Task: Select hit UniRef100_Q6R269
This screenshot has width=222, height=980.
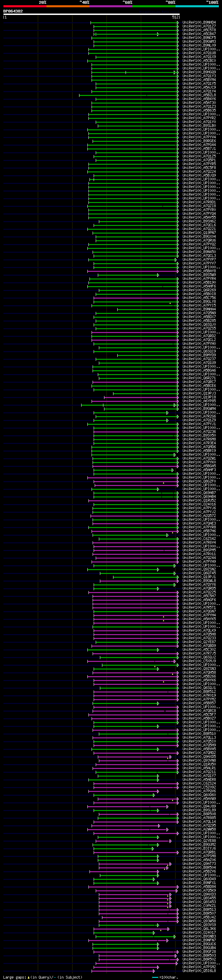Action: tap(199, 290)
